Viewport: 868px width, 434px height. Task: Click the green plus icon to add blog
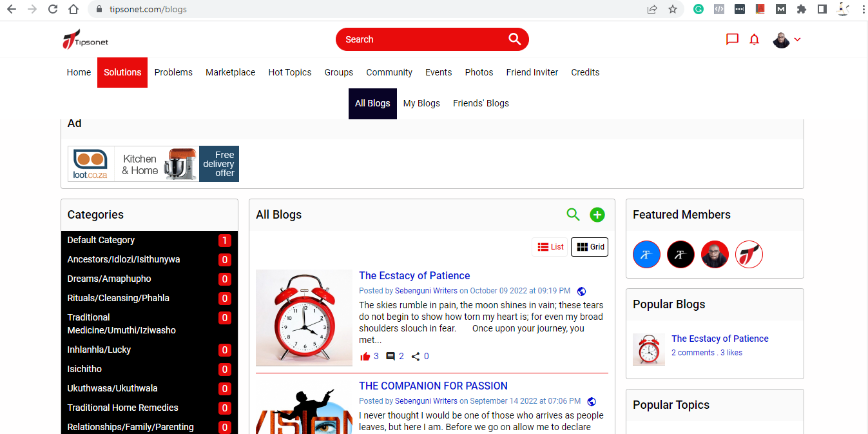click(x=597, y=215)
